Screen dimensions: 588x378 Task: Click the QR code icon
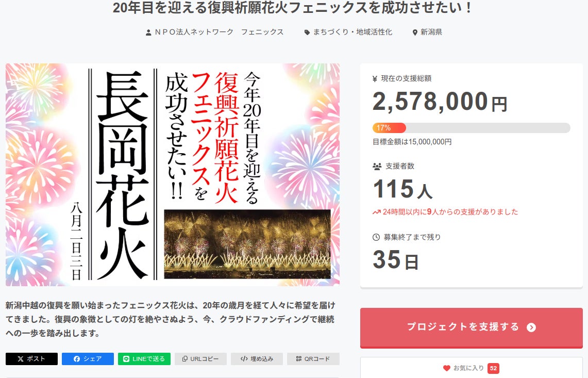pyautogui.click(x=298, y=359)
